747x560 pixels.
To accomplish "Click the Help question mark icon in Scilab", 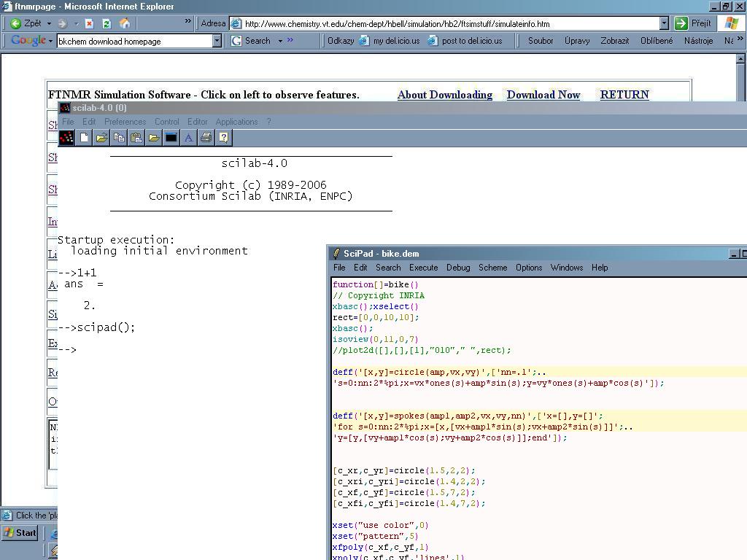I will tap(223, 138).
